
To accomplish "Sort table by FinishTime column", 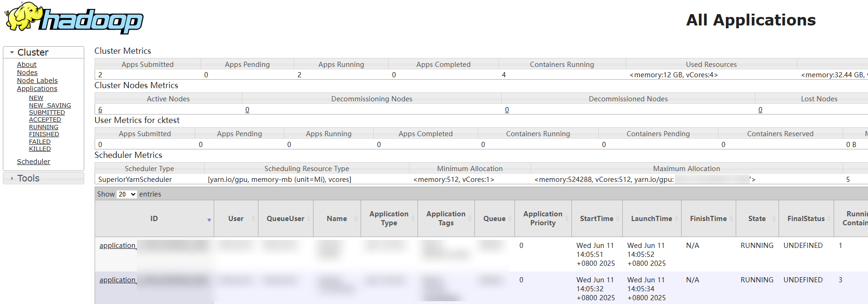I will (708, 219).
